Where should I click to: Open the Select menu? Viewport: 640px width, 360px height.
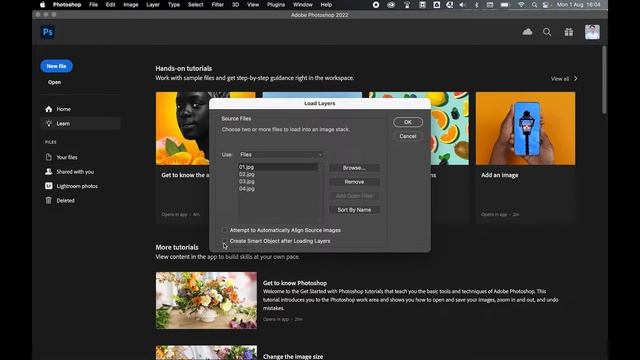[196, 5]
